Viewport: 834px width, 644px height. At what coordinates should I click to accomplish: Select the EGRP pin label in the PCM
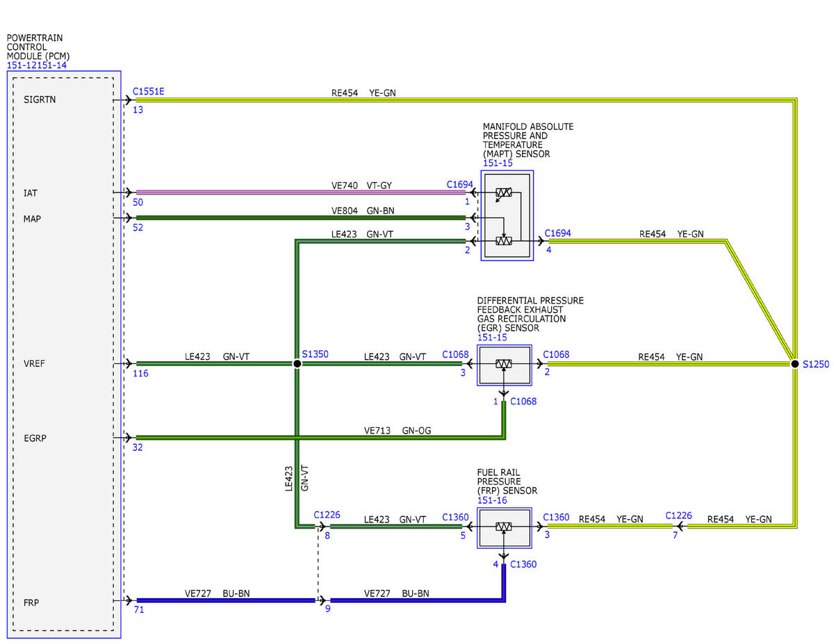(x=35, y=438)
